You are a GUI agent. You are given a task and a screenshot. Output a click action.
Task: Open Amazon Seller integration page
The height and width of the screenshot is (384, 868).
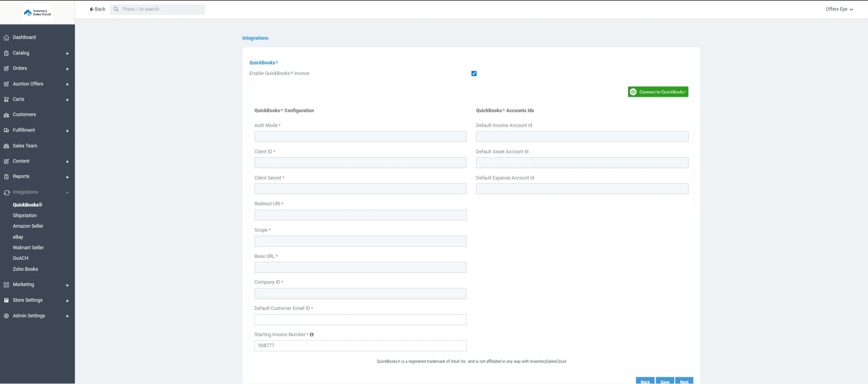pyautogui.click(x=28, y=226)
